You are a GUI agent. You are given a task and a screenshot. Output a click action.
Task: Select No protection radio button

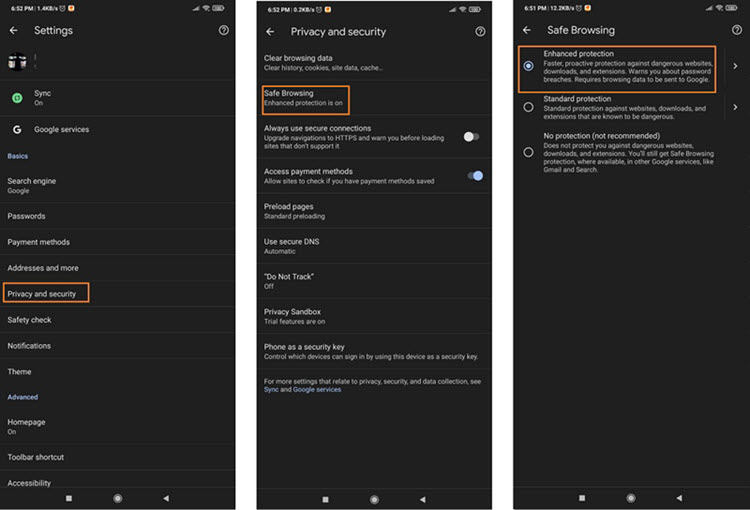click(x=528, y=152)
